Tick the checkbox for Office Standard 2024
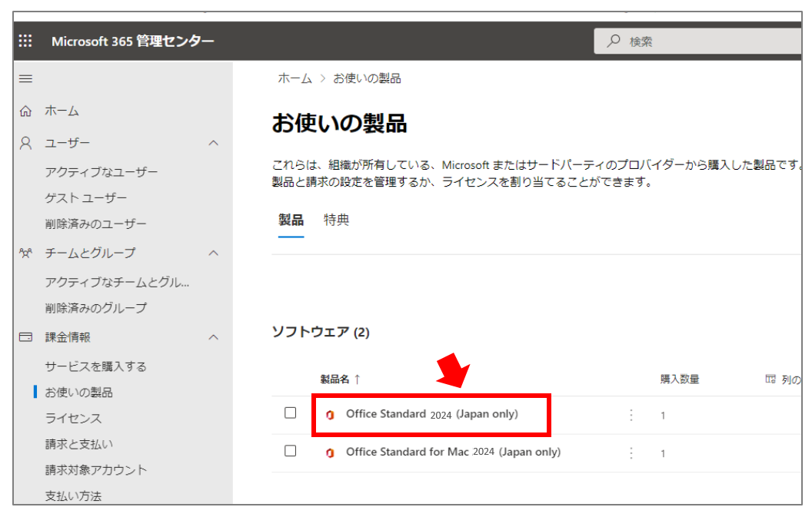 click(x=291, y=413)
